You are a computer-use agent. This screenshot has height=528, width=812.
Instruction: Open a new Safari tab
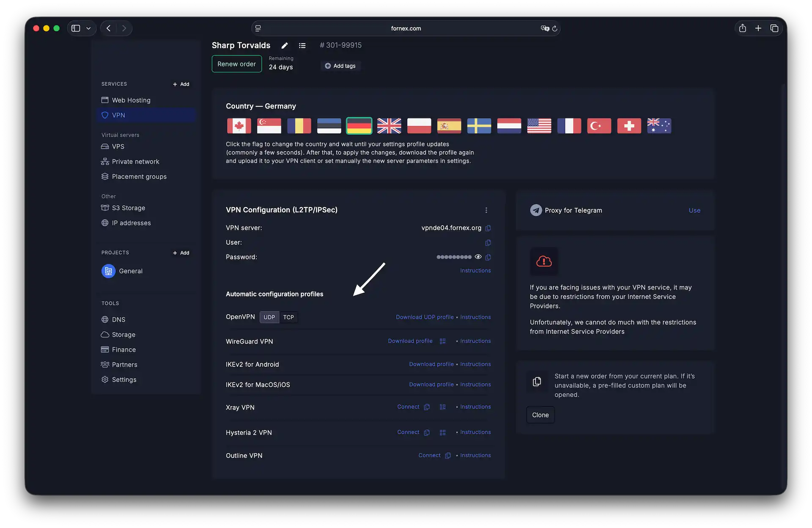click(758, 28)
